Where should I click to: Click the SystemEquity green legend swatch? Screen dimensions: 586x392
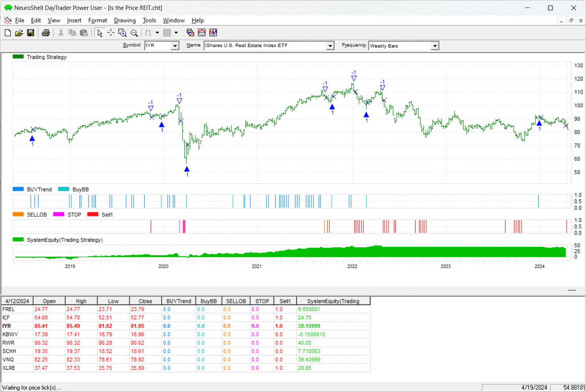pyautogui.click(x=18, y=240)
